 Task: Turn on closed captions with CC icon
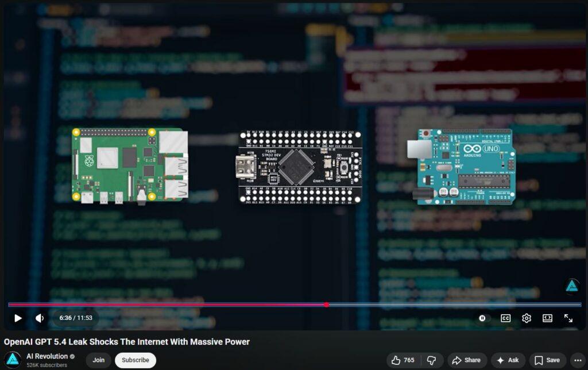coord(505,318)
